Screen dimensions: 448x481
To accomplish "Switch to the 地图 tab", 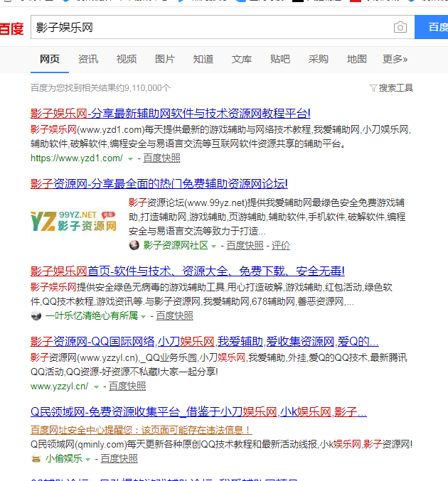I will click(357, 59).
